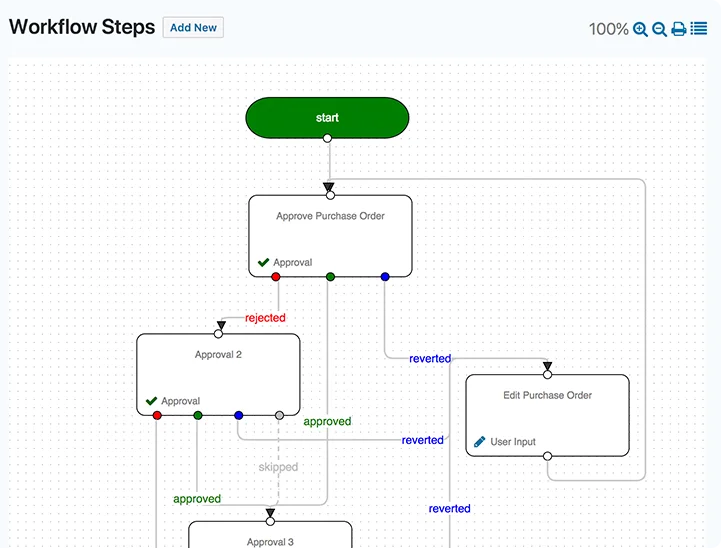
Task: Click the zoom out magnifier icon
Action: point(659,29)
